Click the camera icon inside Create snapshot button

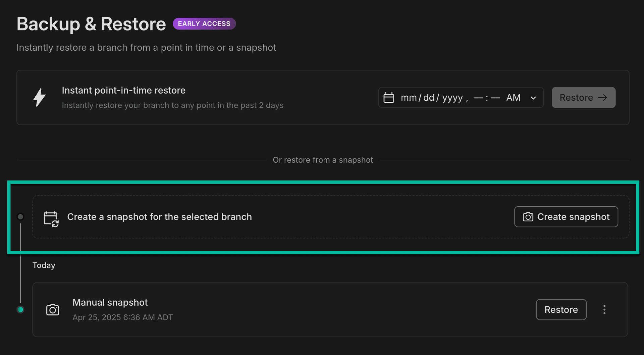(528, 217)
